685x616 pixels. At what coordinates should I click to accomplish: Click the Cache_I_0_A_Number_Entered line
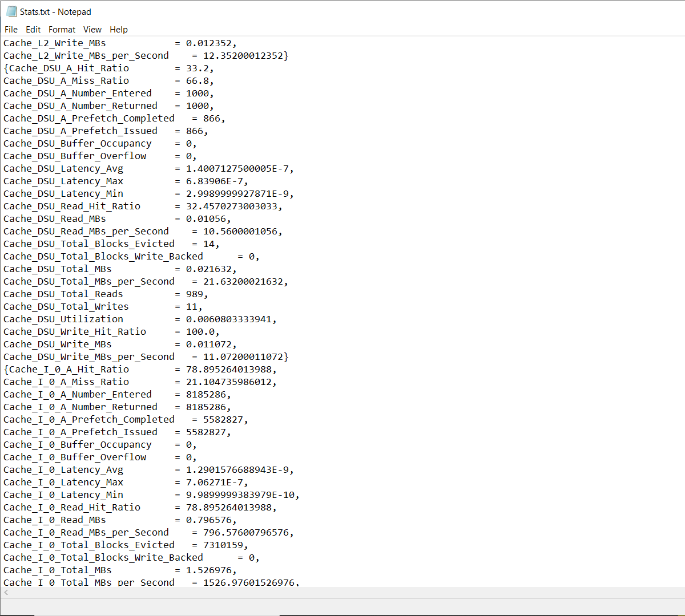(x=117, y=395)
